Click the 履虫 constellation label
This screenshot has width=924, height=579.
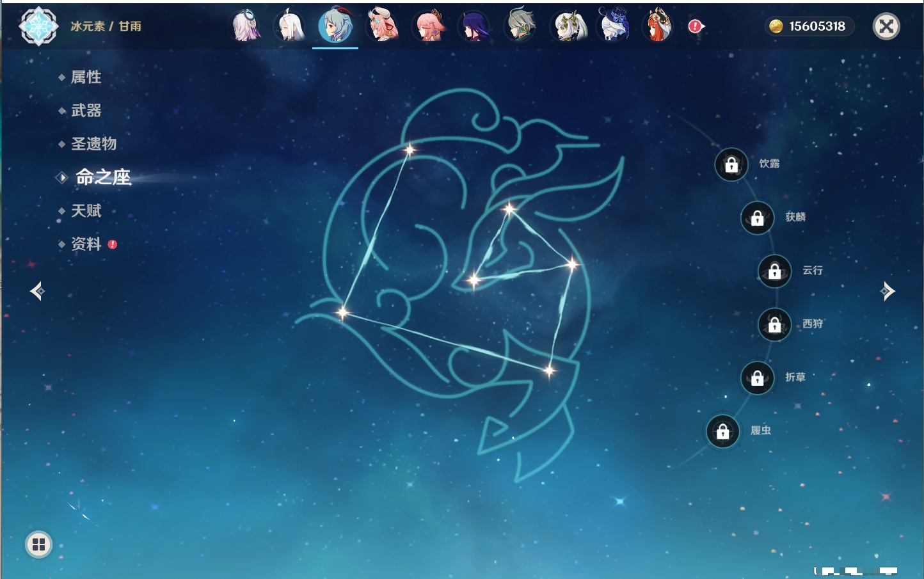[x=761, y=431]
